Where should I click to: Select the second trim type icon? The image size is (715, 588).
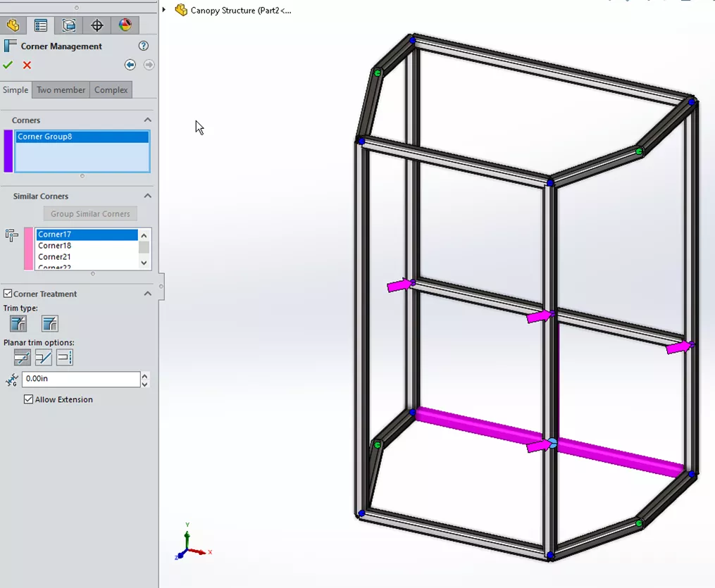tap(49, 324)
